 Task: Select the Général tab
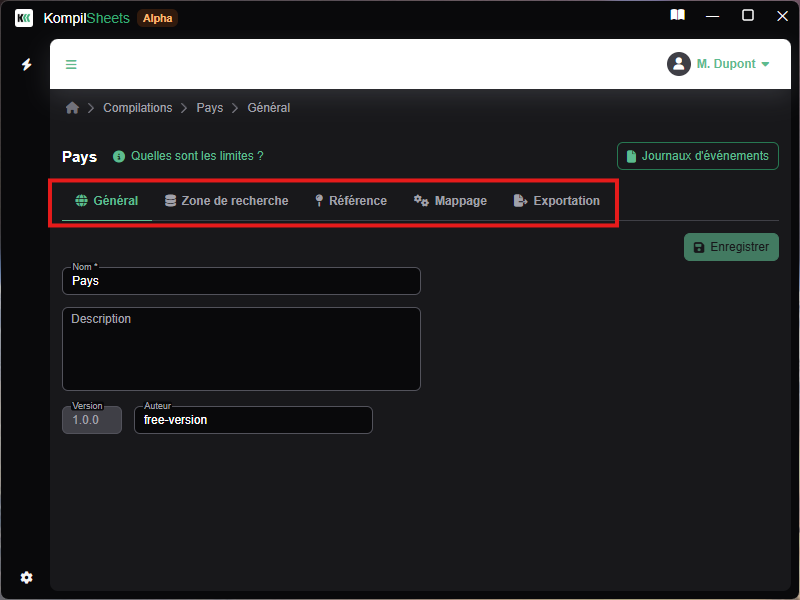click(x=107, y=201)
